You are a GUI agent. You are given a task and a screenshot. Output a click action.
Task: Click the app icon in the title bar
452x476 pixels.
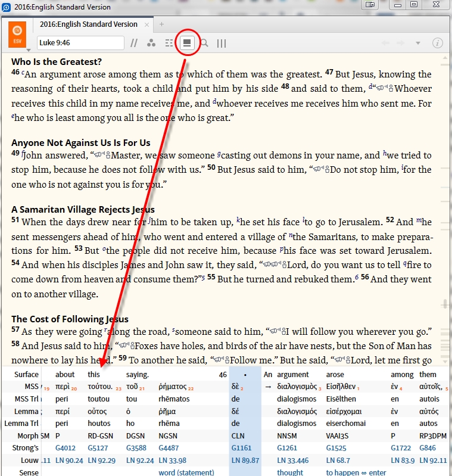(x=6, y=7)
